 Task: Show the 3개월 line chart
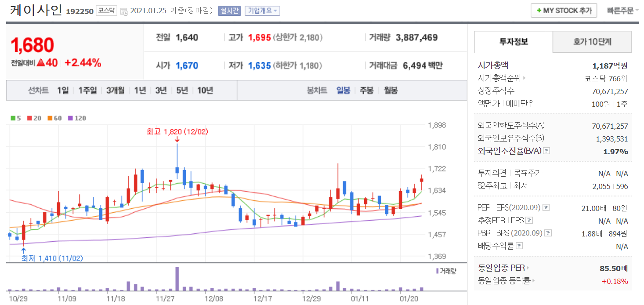point(115,91)
